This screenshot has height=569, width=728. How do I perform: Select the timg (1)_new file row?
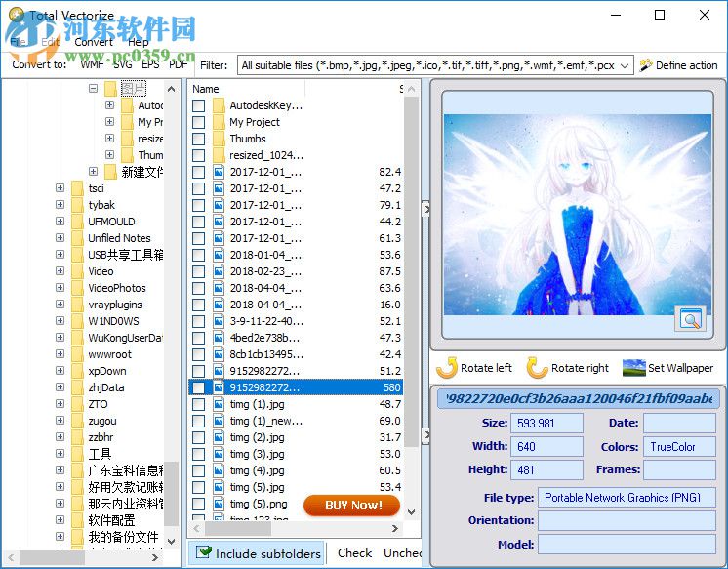(296, 421)
